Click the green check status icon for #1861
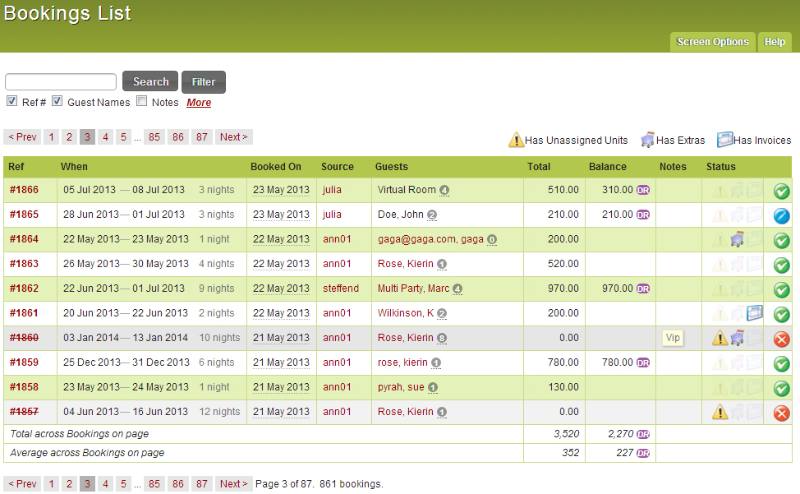 (x=781, y=314)
